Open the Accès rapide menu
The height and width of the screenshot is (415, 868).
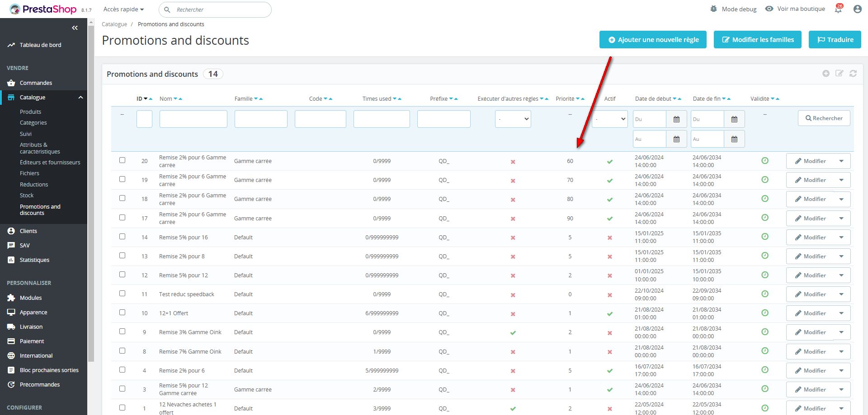(x=123, y=9)
